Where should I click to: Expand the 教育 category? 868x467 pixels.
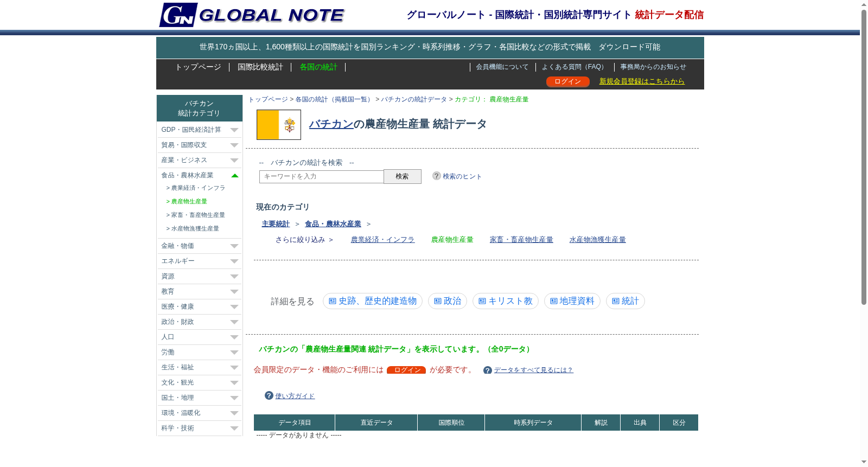(200, 291)
